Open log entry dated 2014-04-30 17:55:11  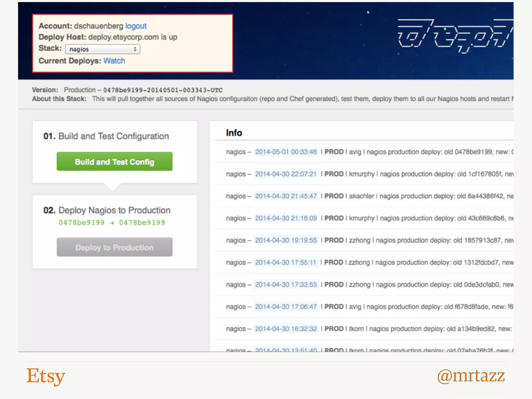pos(285,262)
